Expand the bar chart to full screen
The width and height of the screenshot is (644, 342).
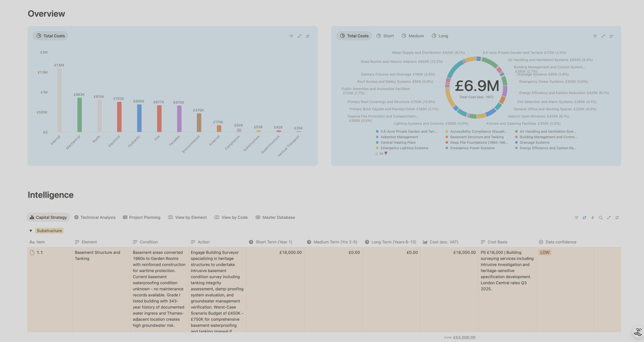click(x=299, y=36)
